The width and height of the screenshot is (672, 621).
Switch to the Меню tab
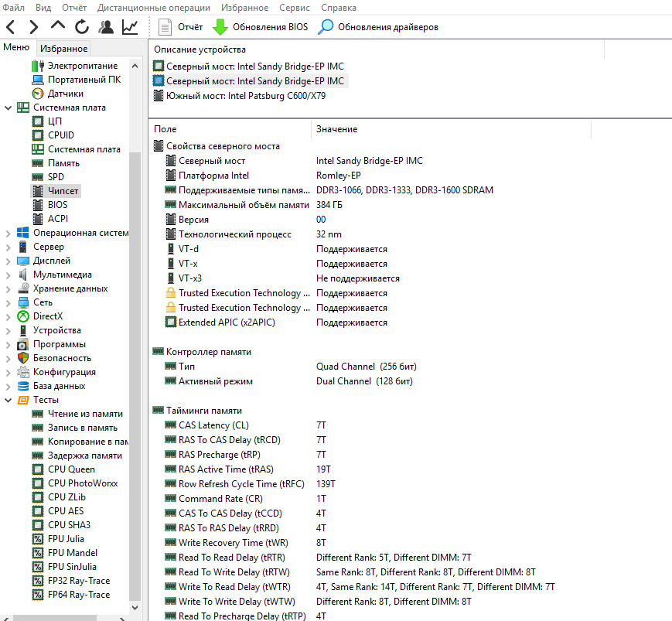click(x=16, y=47)
